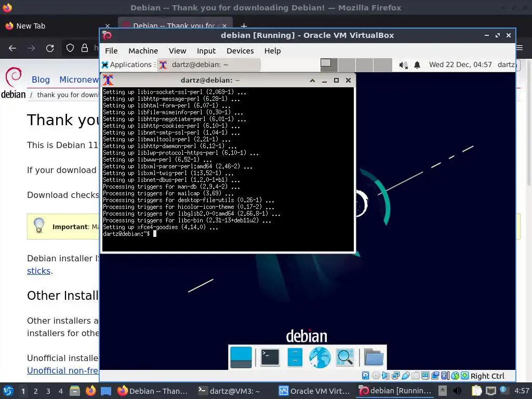Viewport: 532px width, 399px height.
Task: Open the notification bell in guest panel
Action: (x=417, y=65)
